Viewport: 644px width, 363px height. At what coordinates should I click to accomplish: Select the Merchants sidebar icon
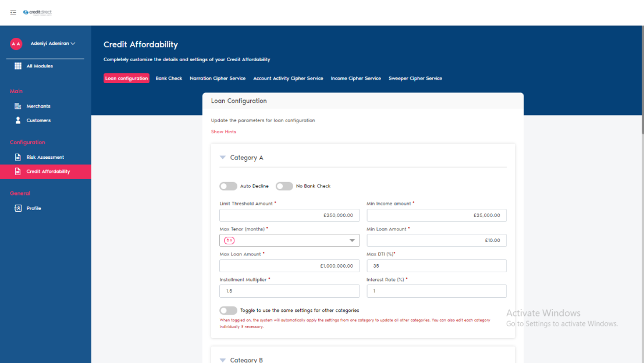pyautogui.click(x=18, y=106)
